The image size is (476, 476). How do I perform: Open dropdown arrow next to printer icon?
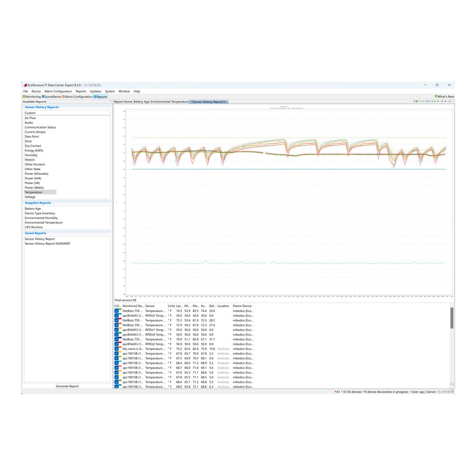point(446,101)
